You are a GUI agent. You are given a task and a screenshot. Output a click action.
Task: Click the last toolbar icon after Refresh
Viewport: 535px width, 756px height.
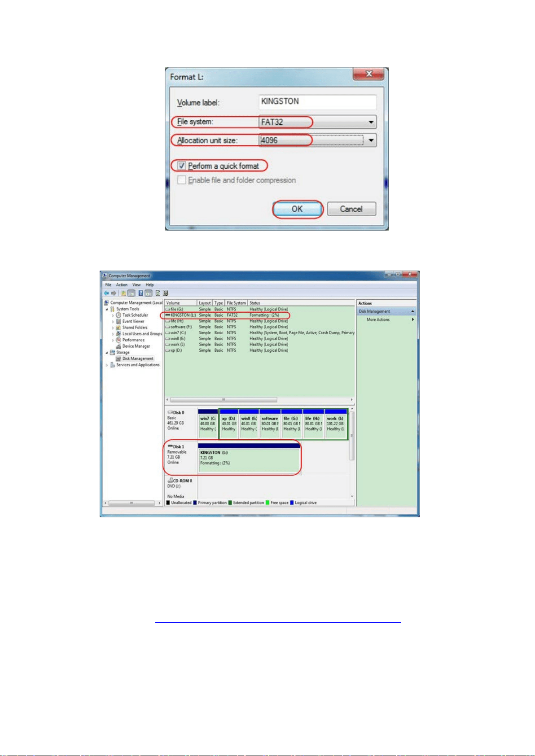(166, 293)
